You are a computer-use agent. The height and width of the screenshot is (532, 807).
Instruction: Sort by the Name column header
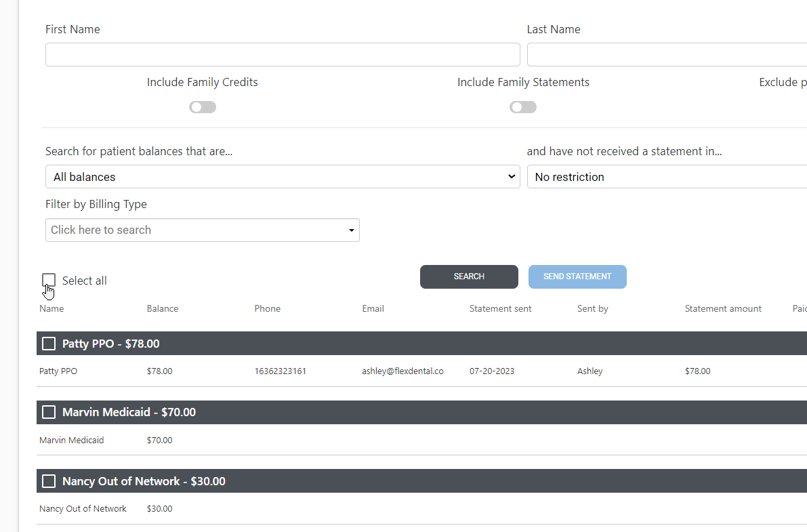(x=51, y=308)
